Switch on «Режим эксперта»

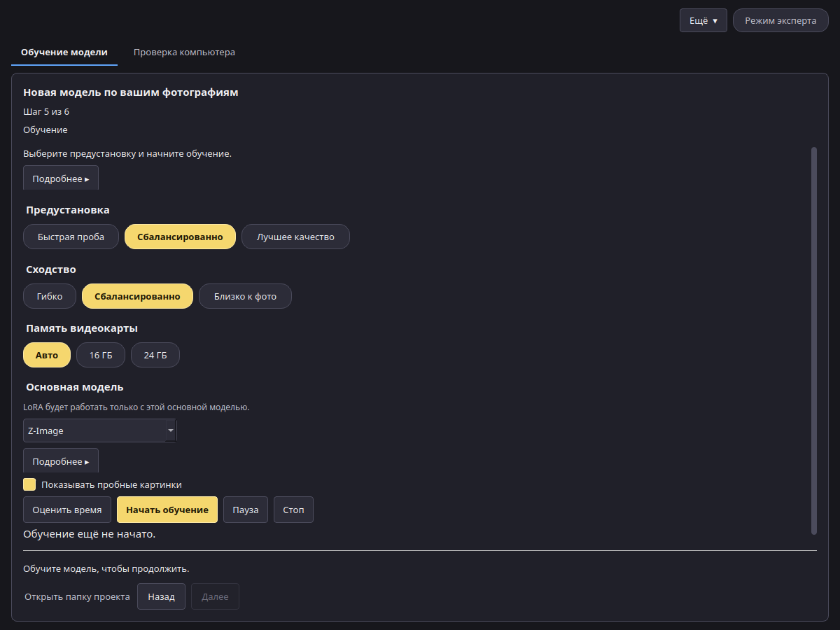780,20
